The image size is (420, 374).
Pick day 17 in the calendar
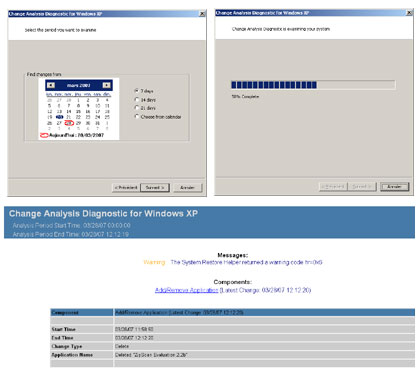(x=97, y=111)
